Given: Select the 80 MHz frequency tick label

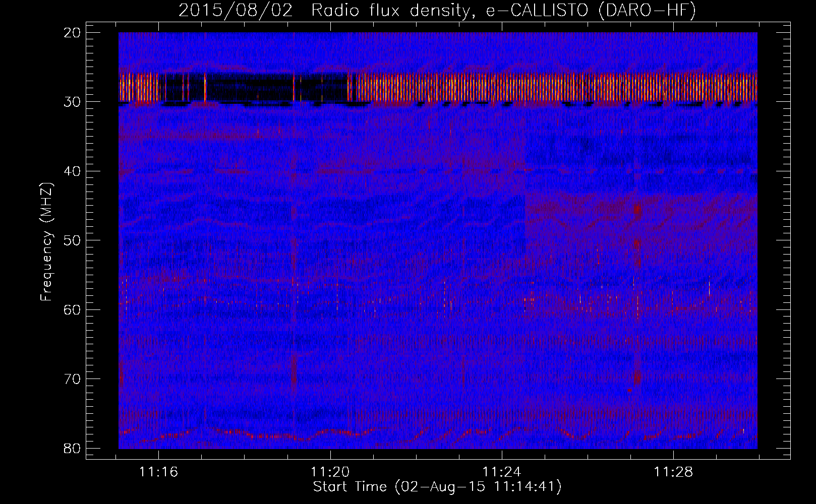Looking at the screenshot, I should (x=73, y=448).
